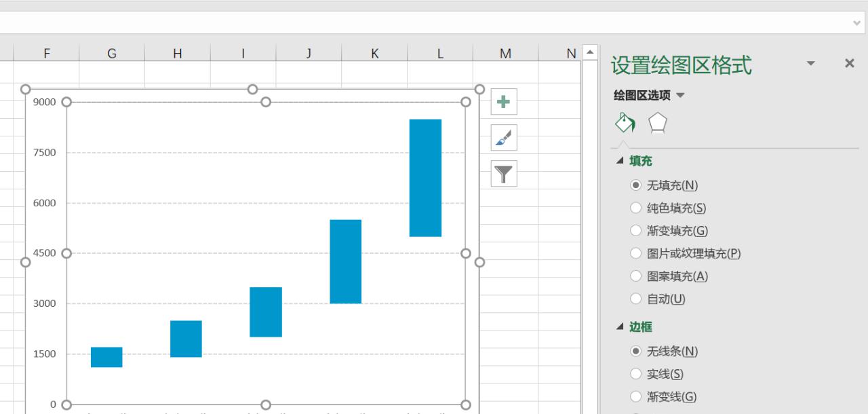
Task: Select the 图案填充(A) radio option
Action: coord(635,276)
